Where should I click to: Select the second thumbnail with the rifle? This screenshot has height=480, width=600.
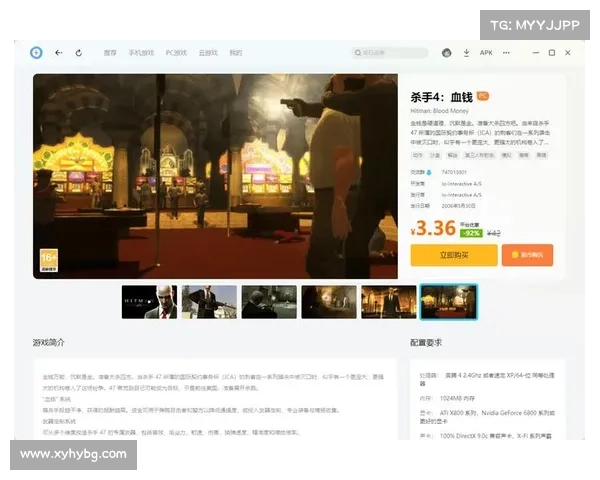pos(209,302)
